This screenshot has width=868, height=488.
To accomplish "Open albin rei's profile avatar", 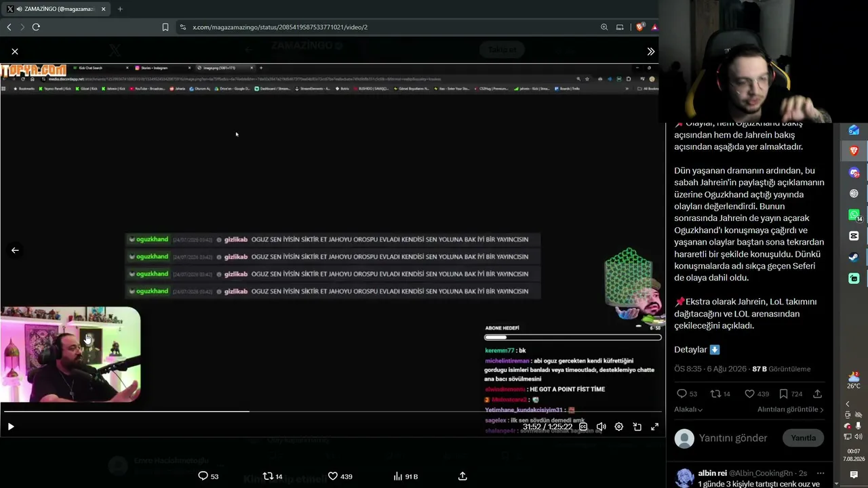I will [x=685, y=477].
